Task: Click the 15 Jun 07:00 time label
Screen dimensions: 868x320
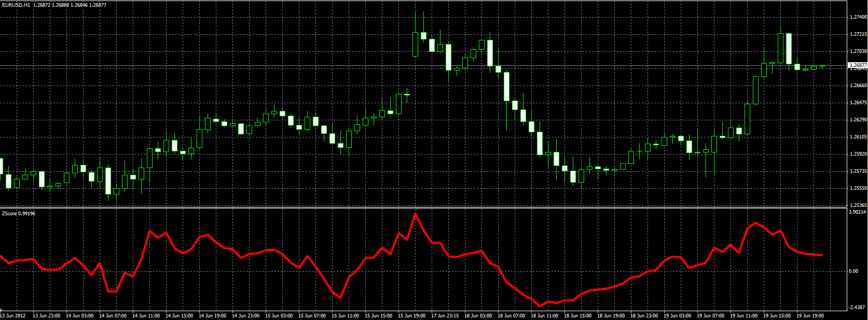Action: [312, 316]
